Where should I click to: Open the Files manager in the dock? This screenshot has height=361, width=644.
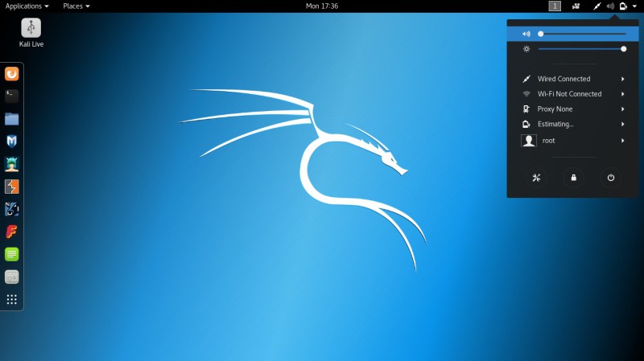(x=11, y=119)
